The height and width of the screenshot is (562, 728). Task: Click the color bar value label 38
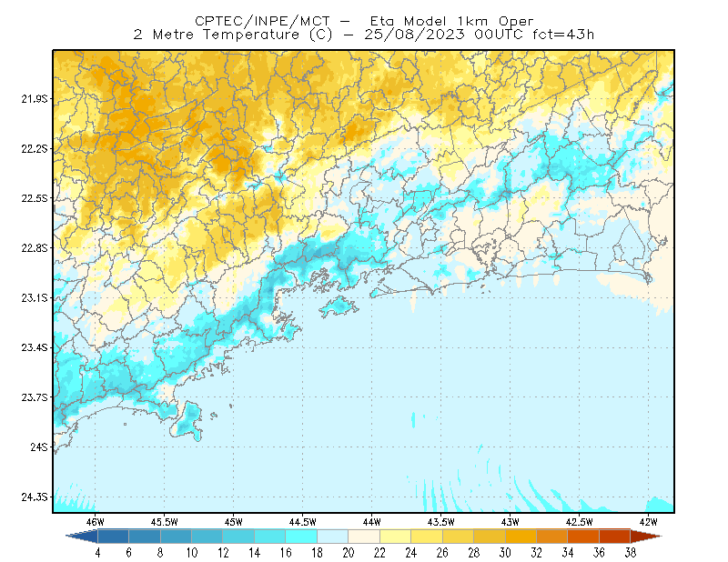pos(631,553)
